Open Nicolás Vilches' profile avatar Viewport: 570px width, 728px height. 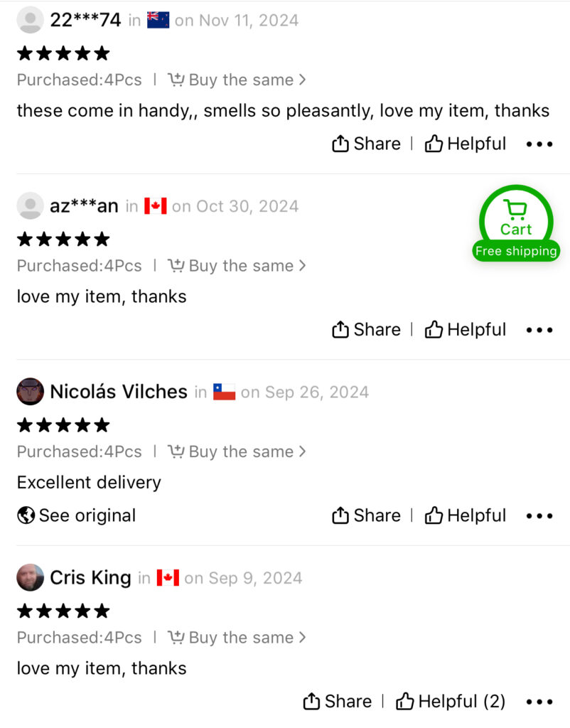(x=30, y=392)
